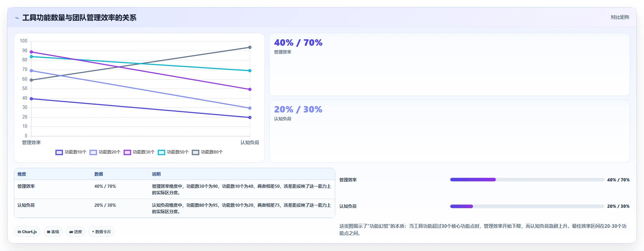Click the 40% / 70% table cell

[x=105, y=186]
